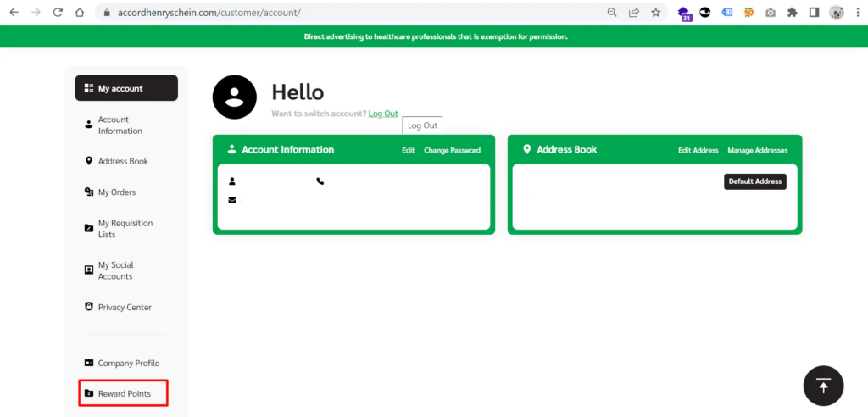The height and width of the screenshot is (417, 868).
Task: Open the Chrome three-dot menu
Action: [x=857, y=13]
